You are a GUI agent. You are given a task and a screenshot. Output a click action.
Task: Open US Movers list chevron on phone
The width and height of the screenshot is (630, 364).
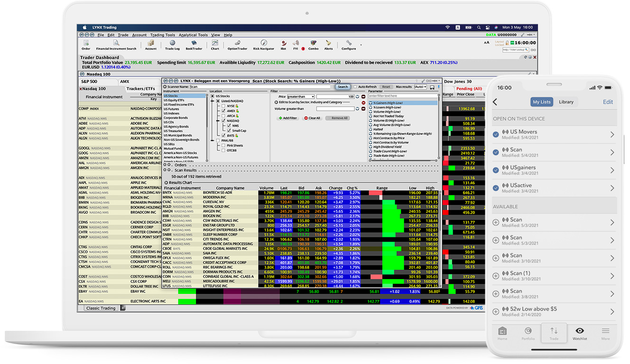612,135
